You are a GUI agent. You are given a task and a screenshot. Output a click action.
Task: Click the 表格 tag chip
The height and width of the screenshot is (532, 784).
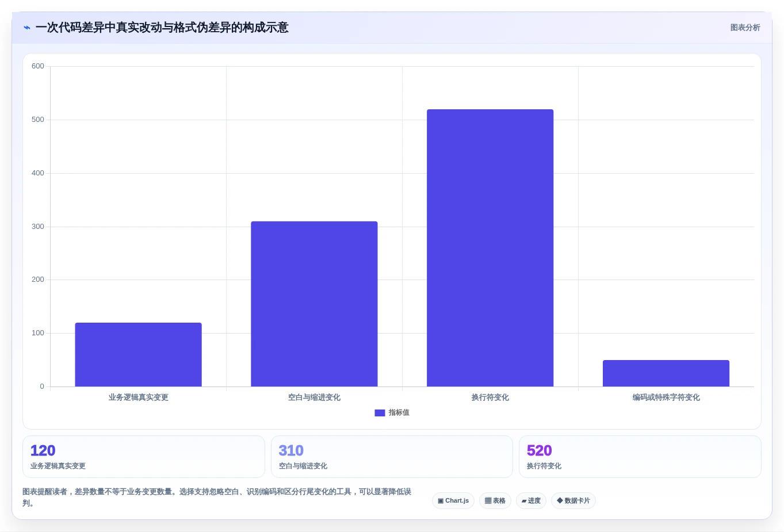[495, 501]
